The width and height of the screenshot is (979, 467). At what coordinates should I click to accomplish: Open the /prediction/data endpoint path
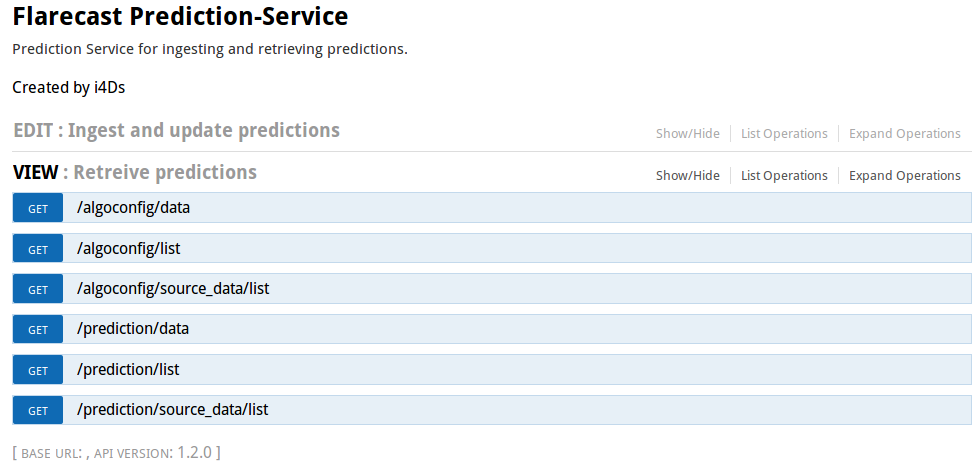(x=133, y=328)
